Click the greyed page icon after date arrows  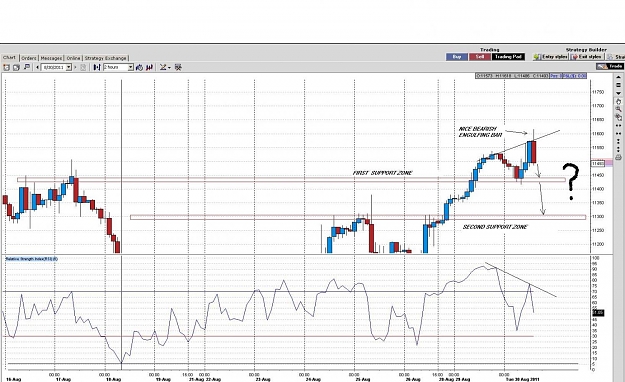click(83, 67)
